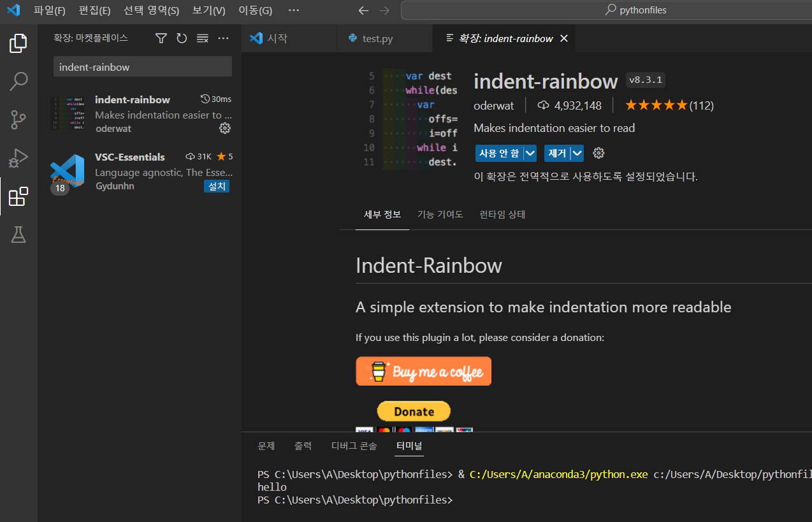Select the 런타임 상태 tab

502,214
